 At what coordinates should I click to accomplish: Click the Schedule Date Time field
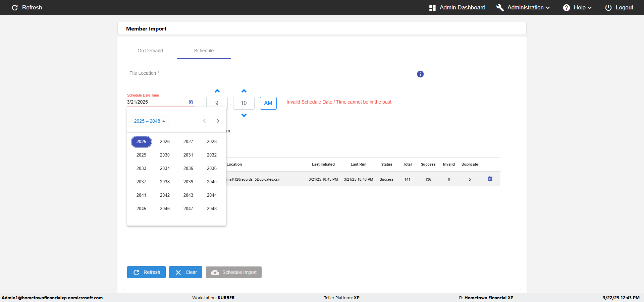point(157,102)
